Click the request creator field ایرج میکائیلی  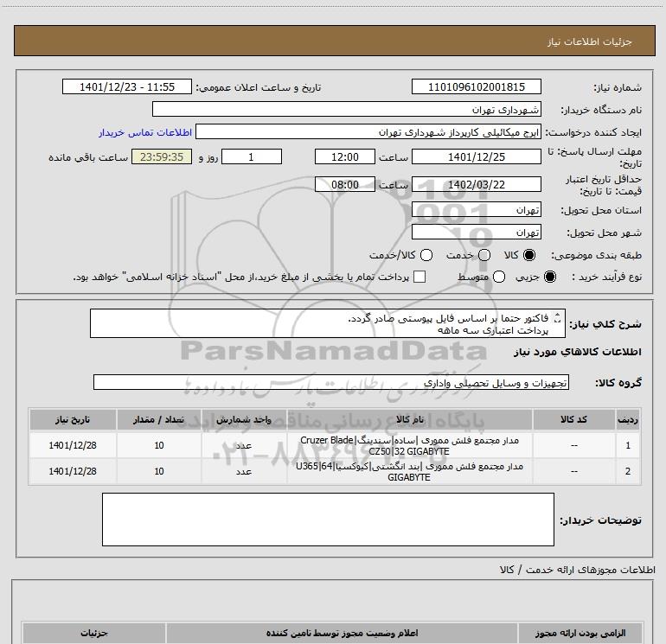[368, 132]
